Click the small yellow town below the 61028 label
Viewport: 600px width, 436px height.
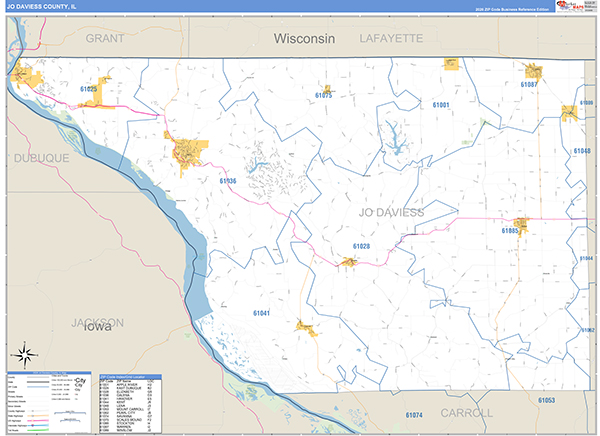pyautogui.click(x=349, y=262)
